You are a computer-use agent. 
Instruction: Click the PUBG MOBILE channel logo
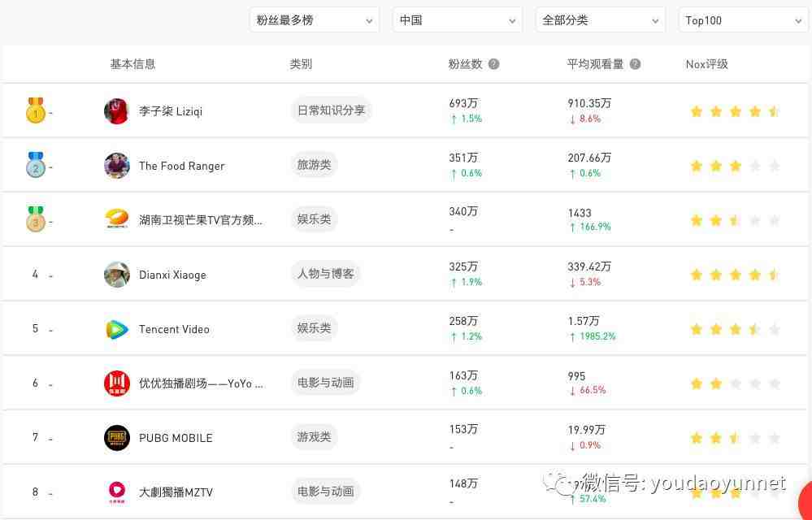(x=116, y=438)
